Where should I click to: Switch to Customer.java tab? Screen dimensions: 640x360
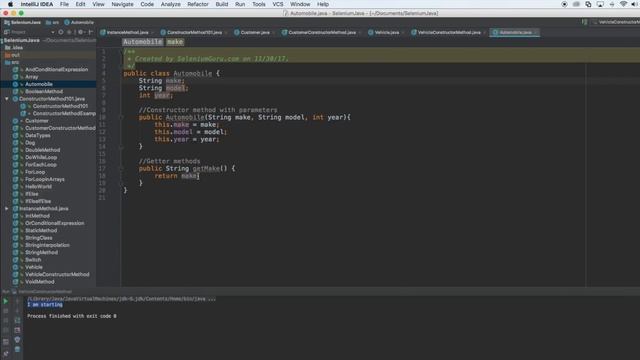point(255,32)
